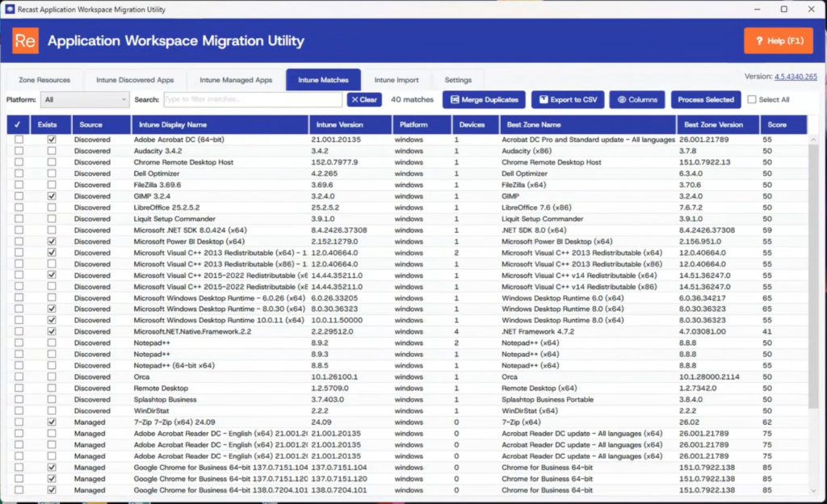827x504 pixels.
Task: Select the Splashtop Business row checkbox
Action: pos(19,400)
